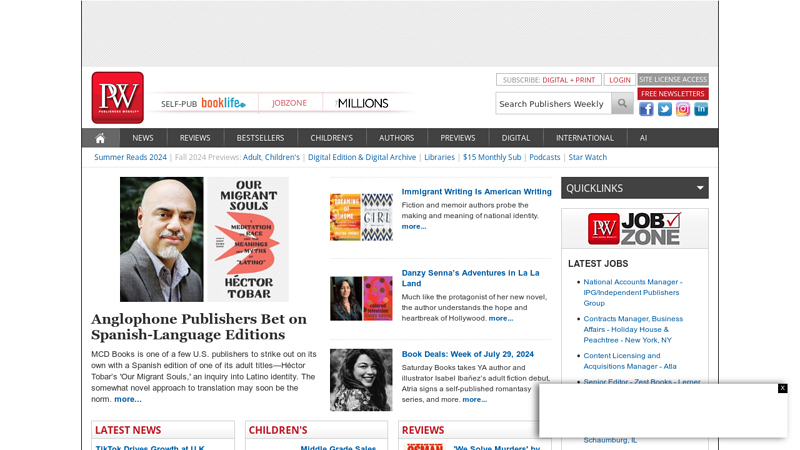The height and width of the screenshot is (450, 800).
Task: Open the Digital menu
Action: pos(516,138)
